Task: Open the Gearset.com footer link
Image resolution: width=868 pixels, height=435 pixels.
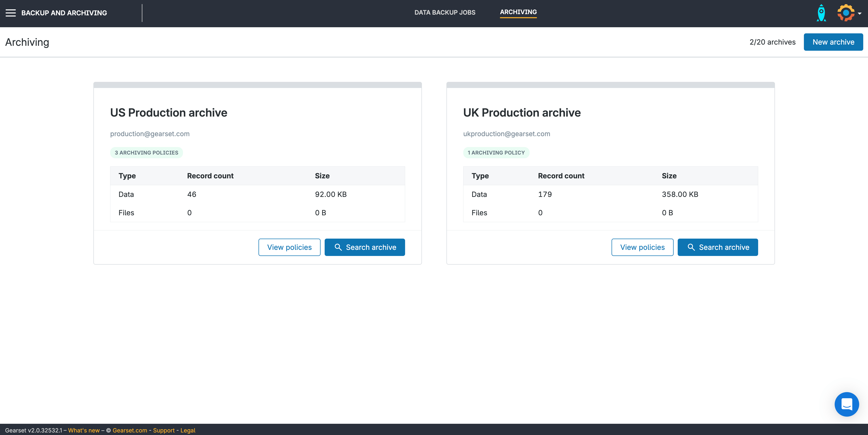Action: pos(130,430)
